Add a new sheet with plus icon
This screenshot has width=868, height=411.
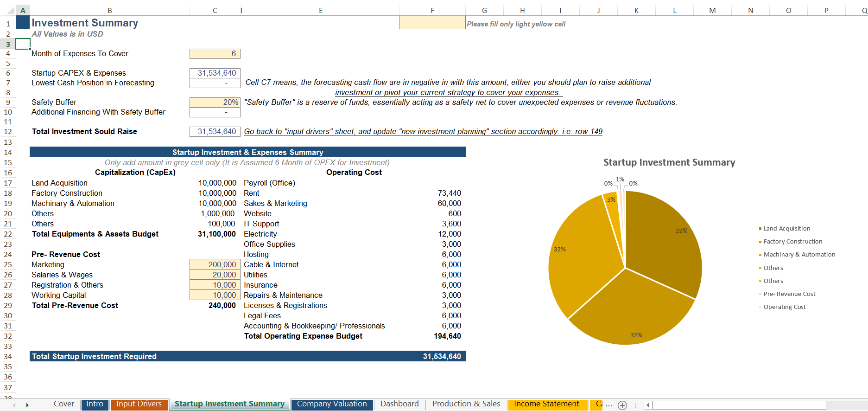coord(622,405)
